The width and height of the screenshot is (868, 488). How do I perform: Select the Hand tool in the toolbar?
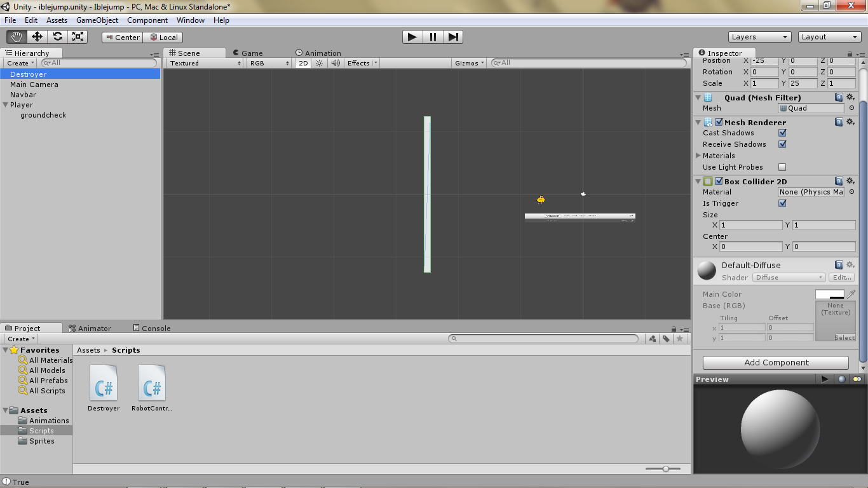(17, 37)
